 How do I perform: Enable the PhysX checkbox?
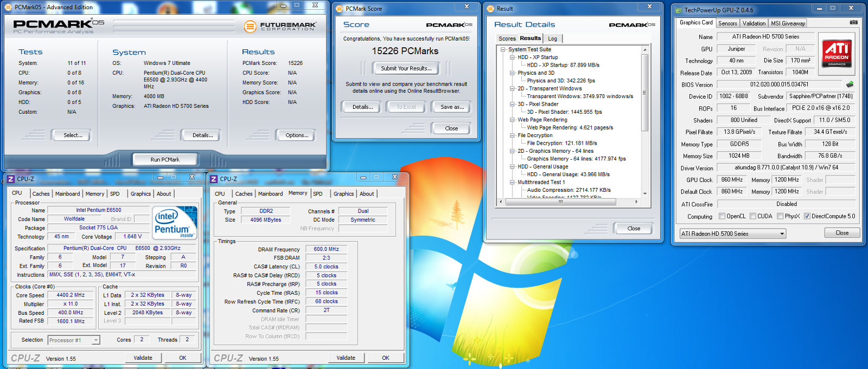tap(780, 216)
